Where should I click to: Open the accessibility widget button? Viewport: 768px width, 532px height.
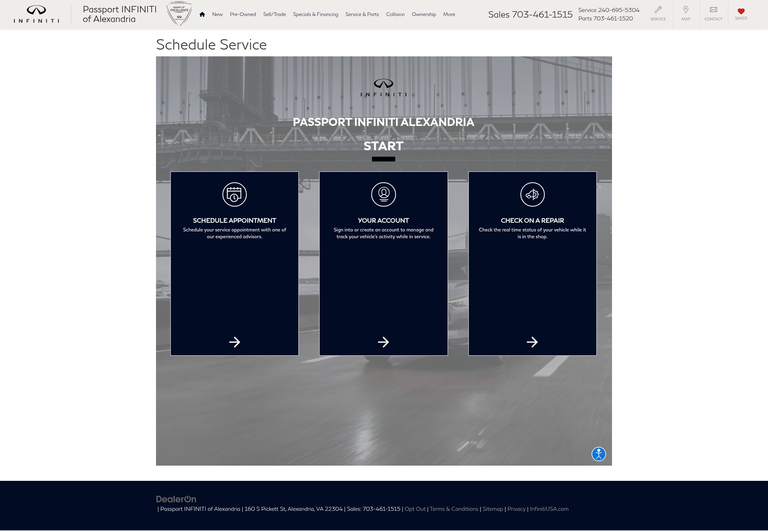click(x=599, y=454)
